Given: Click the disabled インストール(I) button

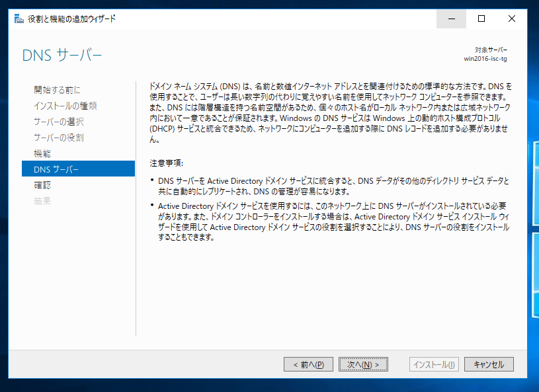Looking at the screenshot, I should coord(434,364).
